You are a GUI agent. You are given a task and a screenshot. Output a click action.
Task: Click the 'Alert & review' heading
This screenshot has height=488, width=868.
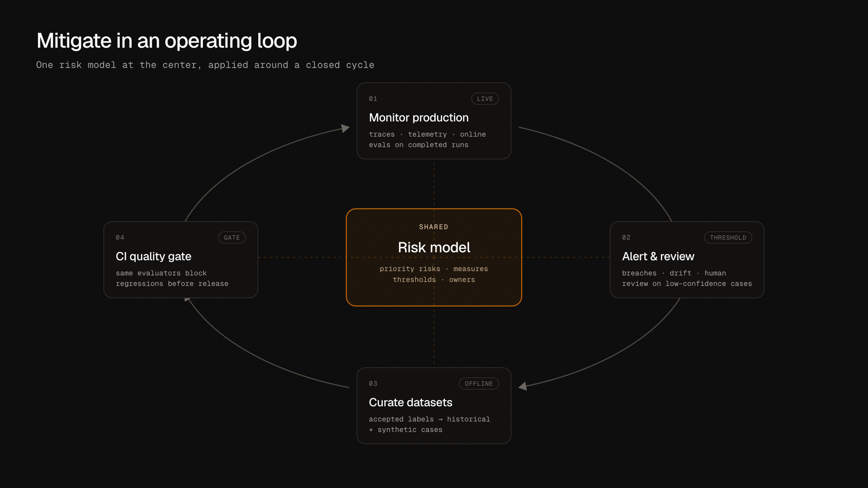pos(658,256)
